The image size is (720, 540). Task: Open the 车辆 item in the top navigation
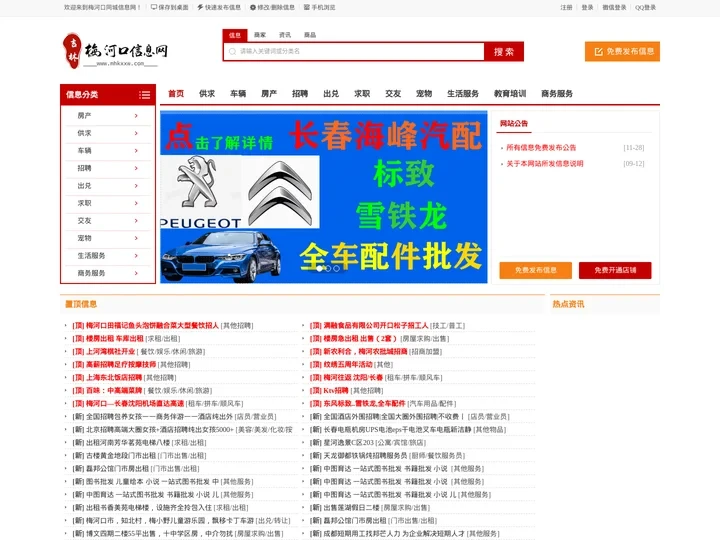[238, 94]
